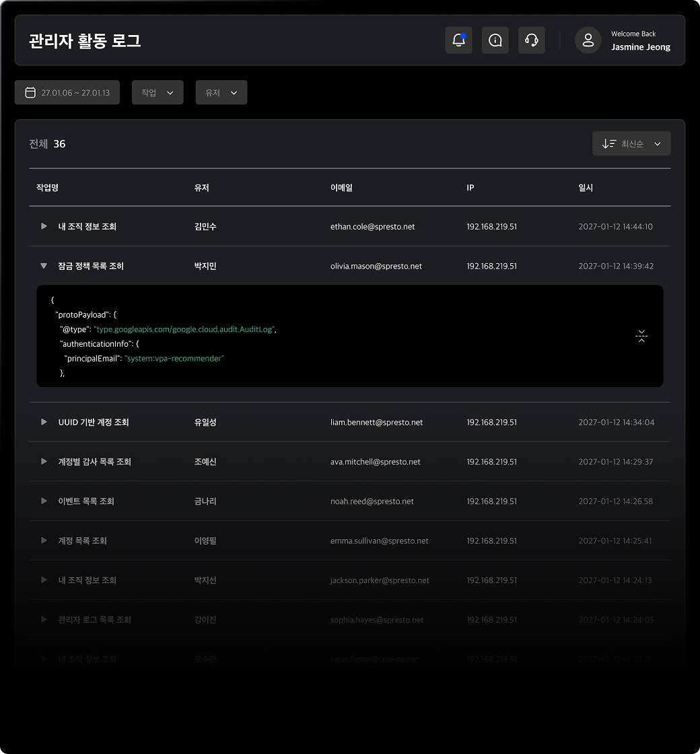This screenshot has width=700, height=754.
Task: Open the notifications bell icon
Action: 458,40
